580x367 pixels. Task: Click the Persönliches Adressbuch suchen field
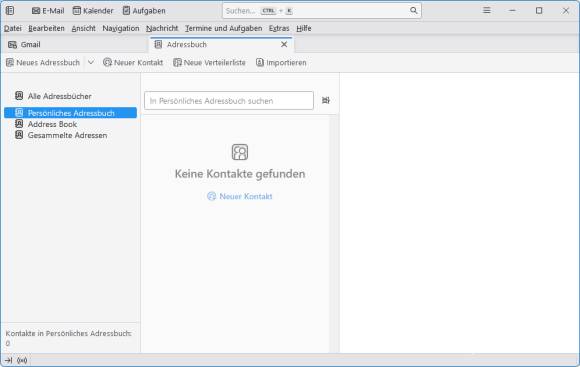point(229,101)
